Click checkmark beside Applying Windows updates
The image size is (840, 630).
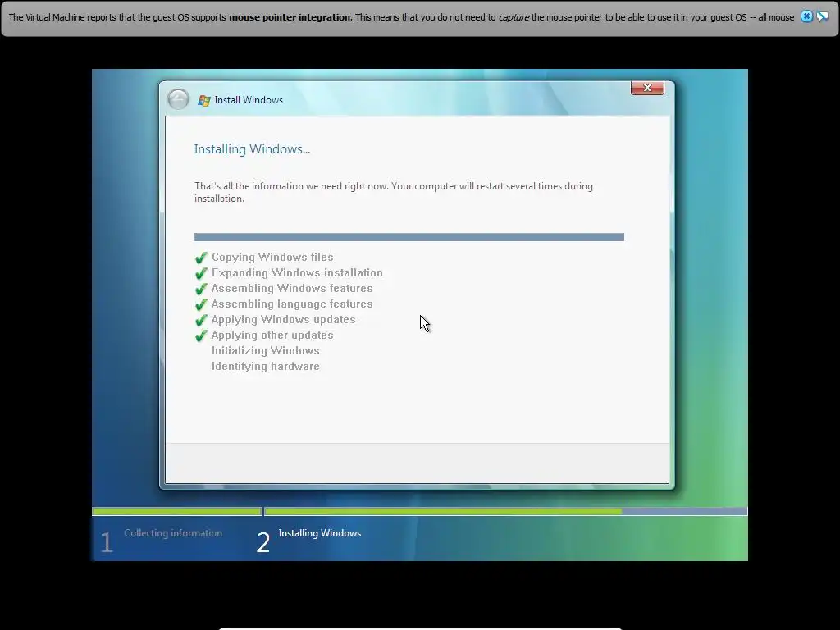click(x=201, y=320)
